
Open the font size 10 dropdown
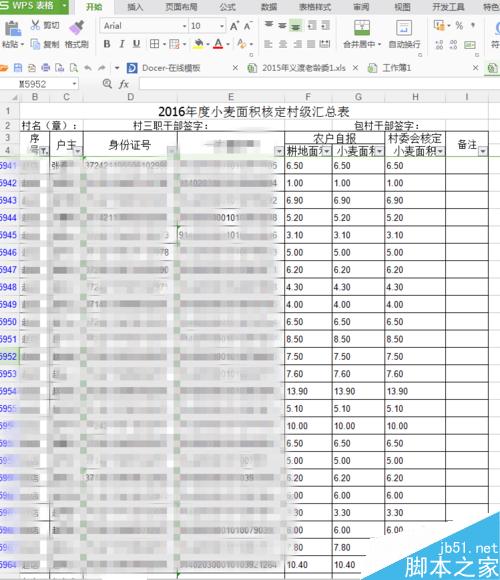(222, 26)
